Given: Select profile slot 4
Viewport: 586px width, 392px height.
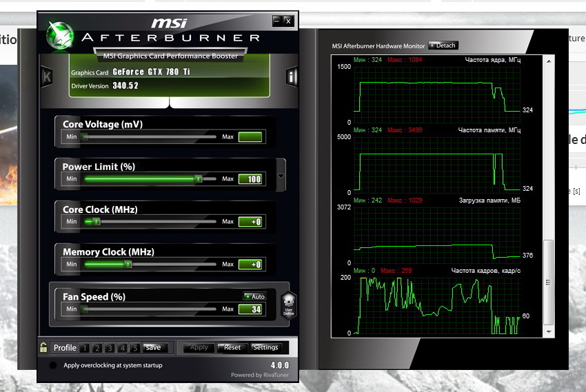Looking at the screenshot, I should click(123, 348).
